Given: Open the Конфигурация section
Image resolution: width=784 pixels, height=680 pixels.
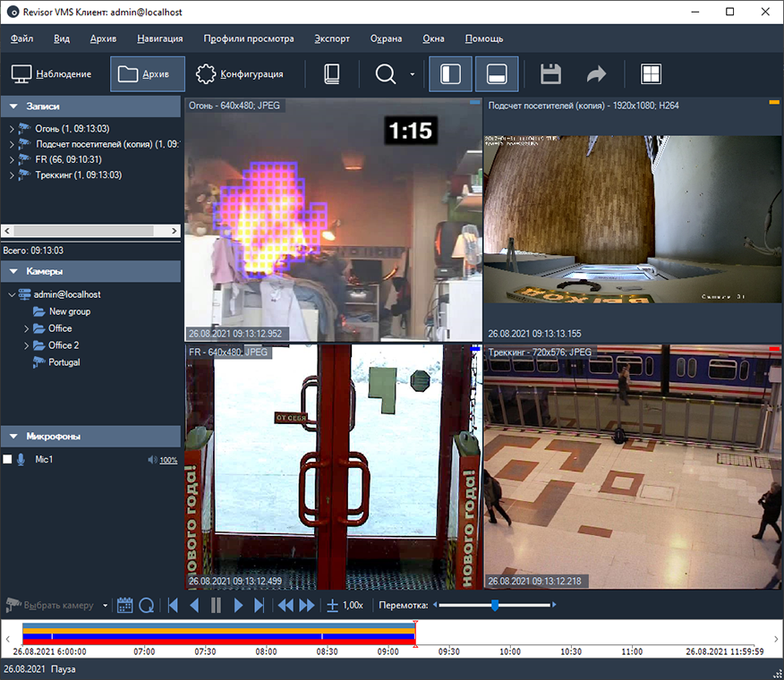Looking at the screenshot, I should 240,74.
